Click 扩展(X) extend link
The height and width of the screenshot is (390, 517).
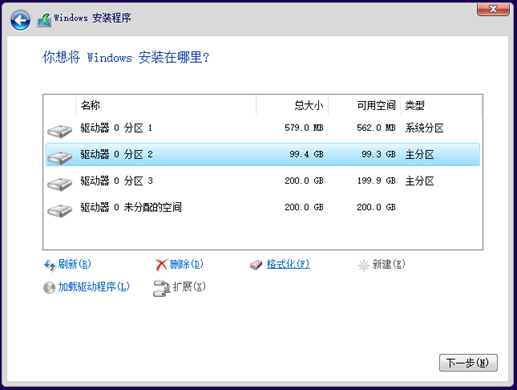pyautogui.click(x=189, y=287)
